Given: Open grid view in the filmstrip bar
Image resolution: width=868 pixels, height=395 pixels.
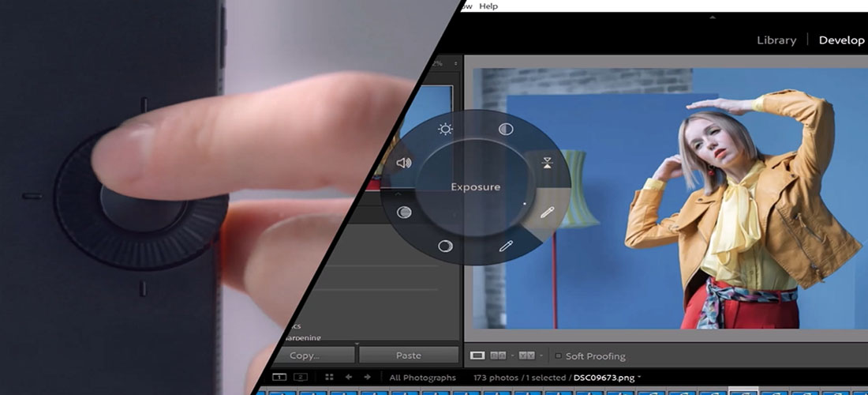Looking at the screenshot, I should tap(329, 378).
